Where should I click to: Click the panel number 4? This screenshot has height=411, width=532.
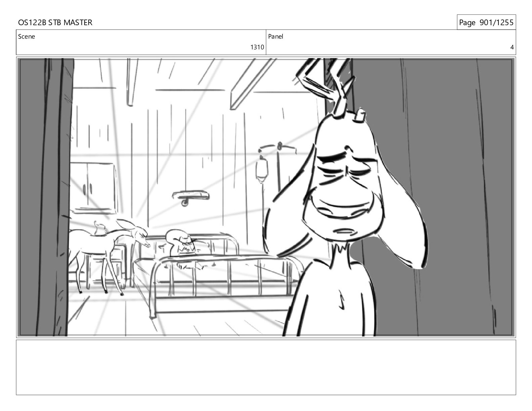pos(512,47)
